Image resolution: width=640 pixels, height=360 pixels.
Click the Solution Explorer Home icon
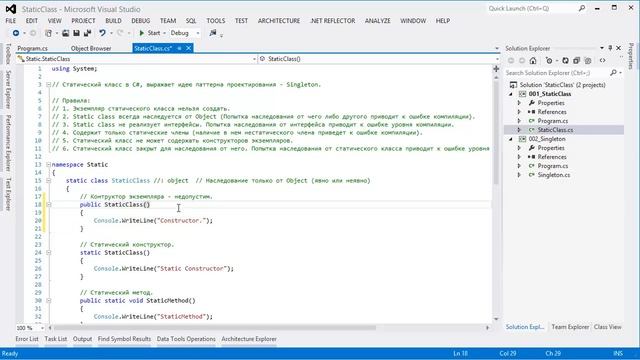coord(533,60)
